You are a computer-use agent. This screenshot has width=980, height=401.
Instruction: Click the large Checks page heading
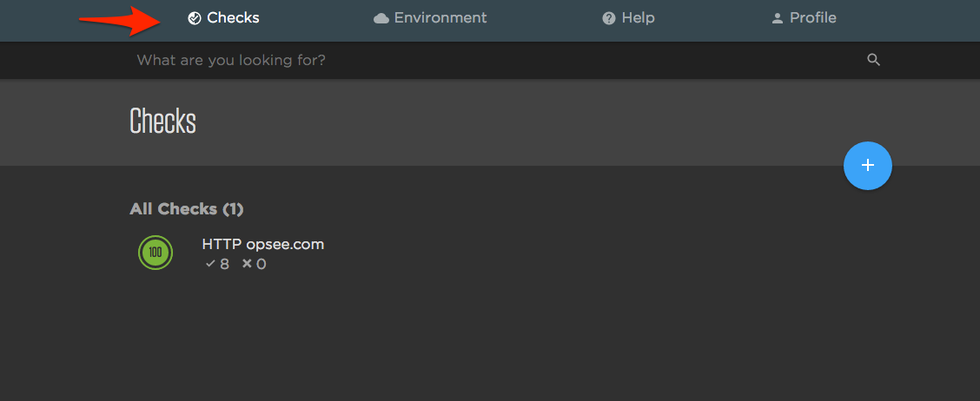coord(162,122)
